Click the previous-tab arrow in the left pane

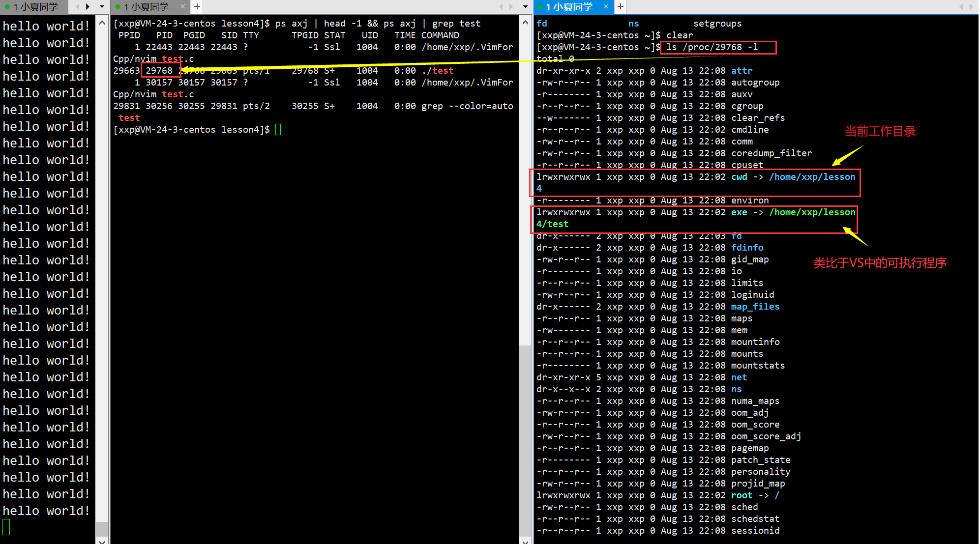tap(77, 6)
